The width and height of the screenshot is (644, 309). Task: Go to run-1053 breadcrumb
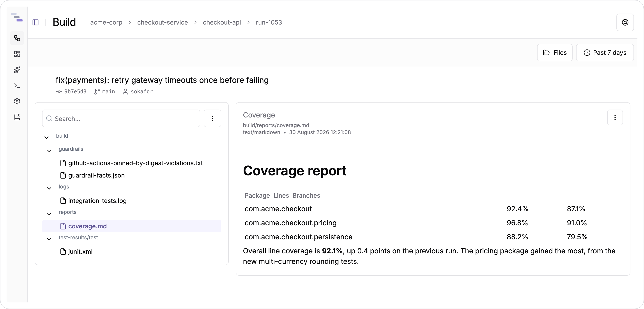pos(269,23)
